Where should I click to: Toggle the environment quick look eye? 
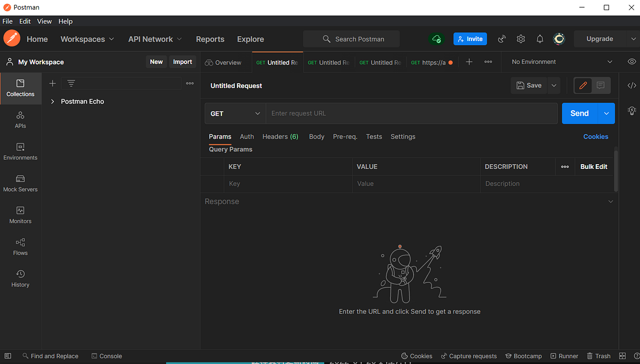click(631, 61)
